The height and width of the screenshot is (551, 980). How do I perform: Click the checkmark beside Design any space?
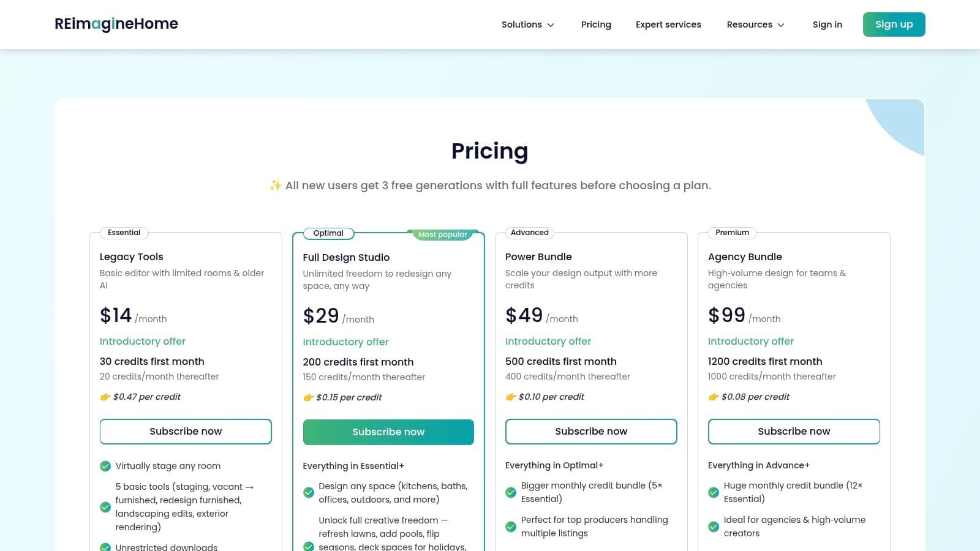pos(308,492)
